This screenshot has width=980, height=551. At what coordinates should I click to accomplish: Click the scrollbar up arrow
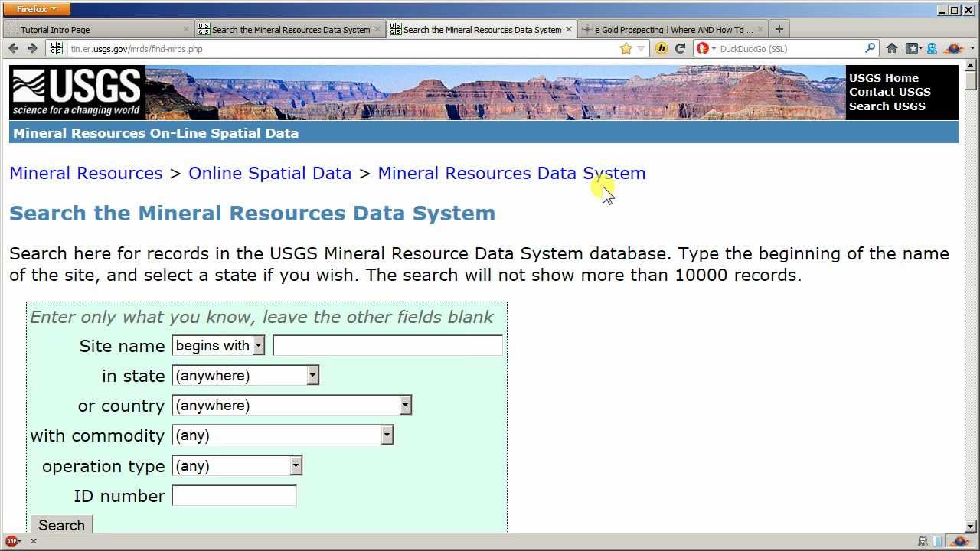click(x=971, y=64)
